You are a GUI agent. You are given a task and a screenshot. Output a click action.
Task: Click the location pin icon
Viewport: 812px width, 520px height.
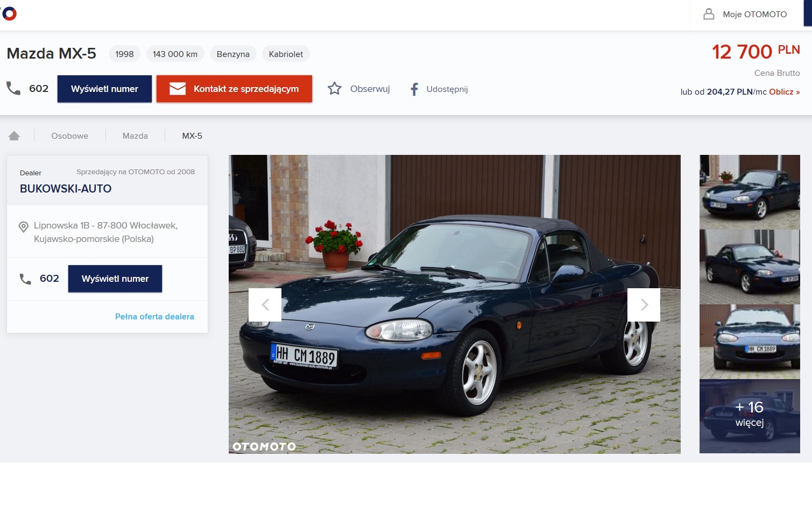[24, 227]
